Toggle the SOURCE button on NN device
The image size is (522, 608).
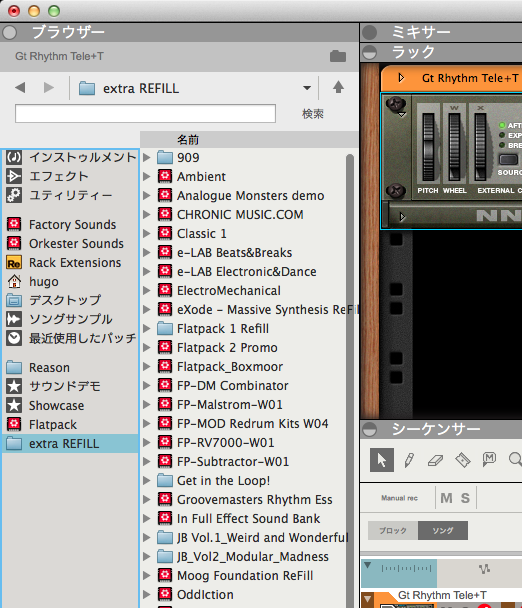[x=508, y=159]
